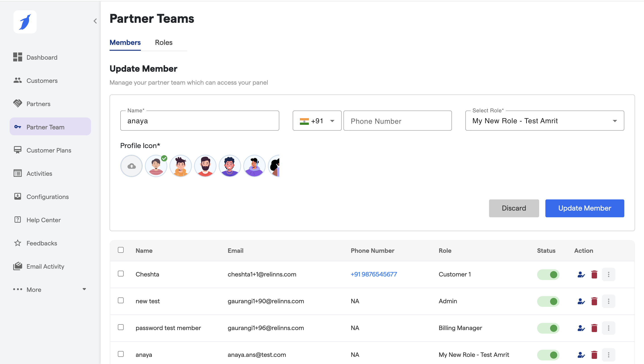The width and height of the screenshot is (644, 364).
Task: Toggle Cheshta's status switch off
Action: (x=548, y=274)
